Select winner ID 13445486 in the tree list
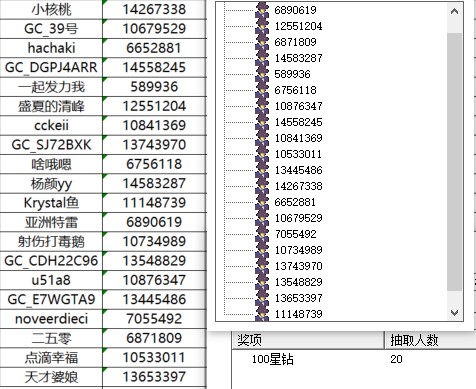476x389 pixels. tap(298, 170)
